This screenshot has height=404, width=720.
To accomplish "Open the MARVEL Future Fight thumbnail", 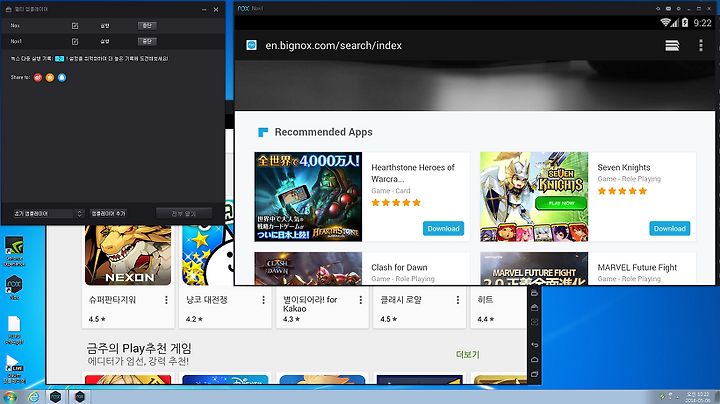I will click(x=534, y=269).
